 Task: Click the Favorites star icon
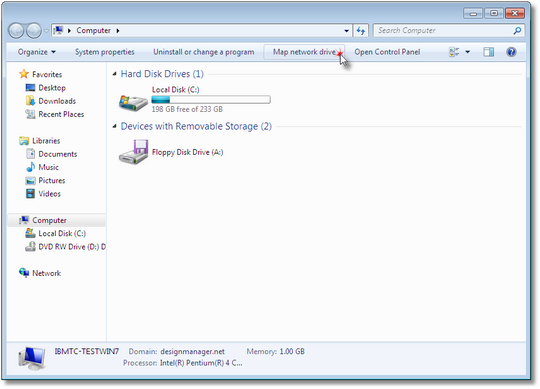click(x=24, y=74)
